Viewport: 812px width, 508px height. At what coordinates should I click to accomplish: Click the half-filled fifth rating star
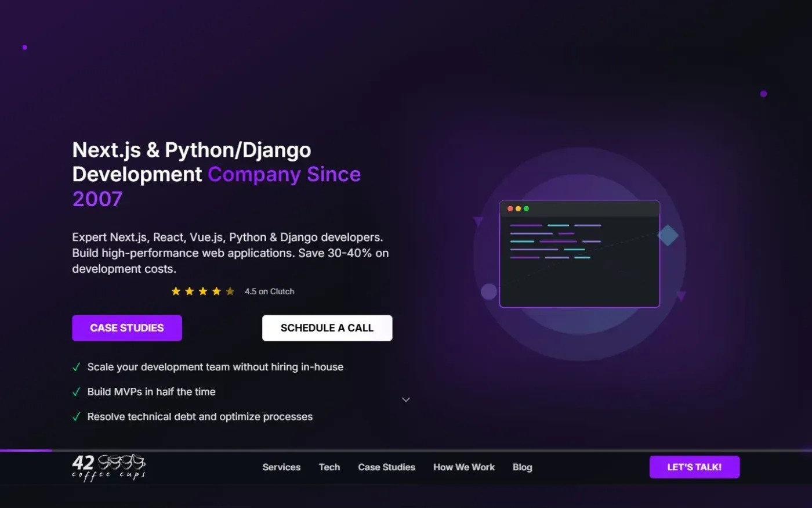pyautogui.click(x=230, y=291)
